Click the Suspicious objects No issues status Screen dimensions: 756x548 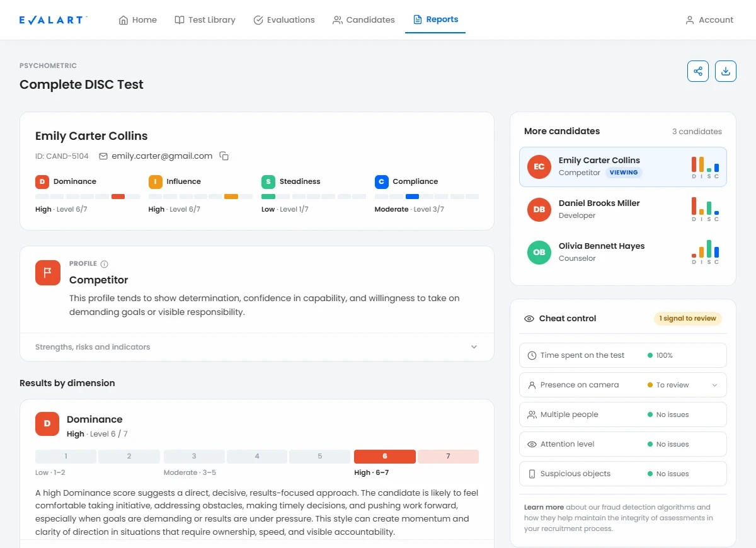(x=668, y=474)
